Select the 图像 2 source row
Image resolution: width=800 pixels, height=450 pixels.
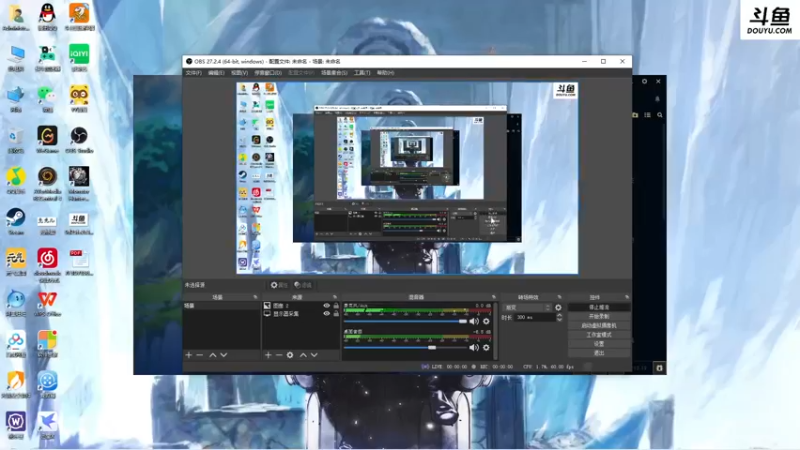(301, 306)
